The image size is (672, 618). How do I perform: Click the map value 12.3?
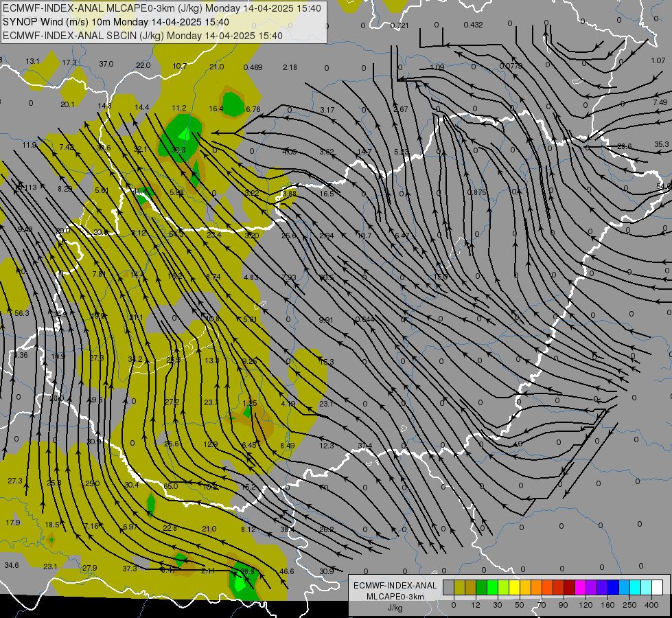pos(327,446)
